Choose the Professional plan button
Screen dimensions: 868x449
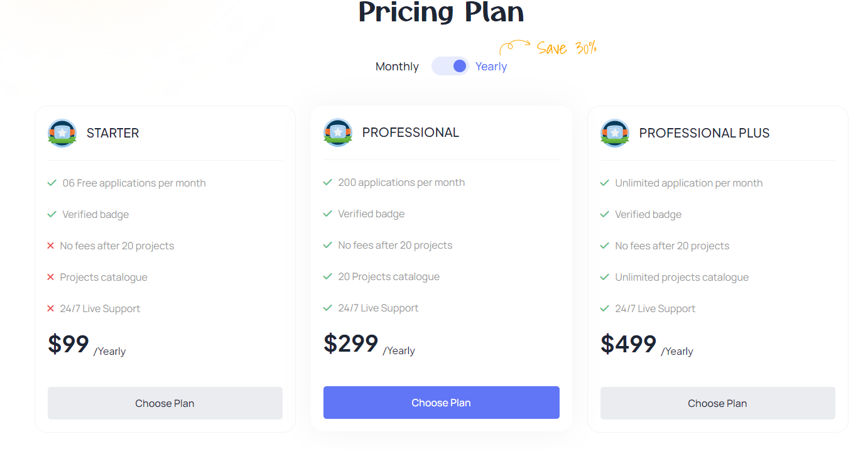click(442, 403)
